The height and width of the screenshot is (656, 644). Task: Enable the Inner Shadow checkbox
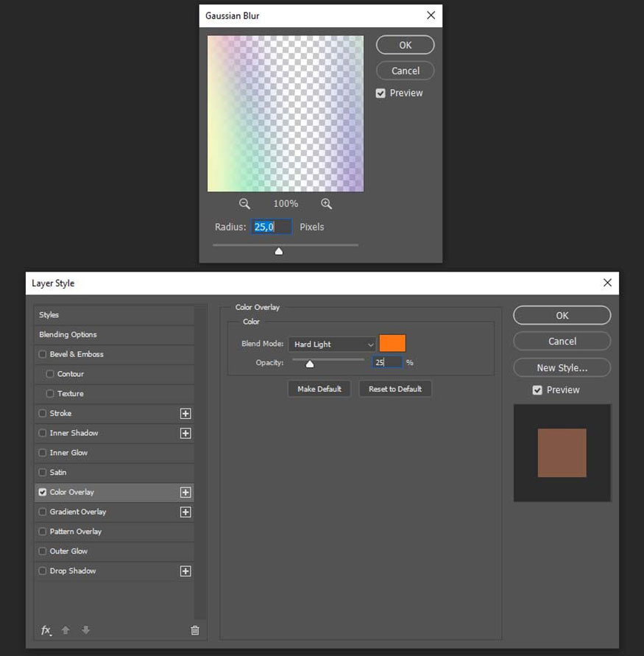42,433
